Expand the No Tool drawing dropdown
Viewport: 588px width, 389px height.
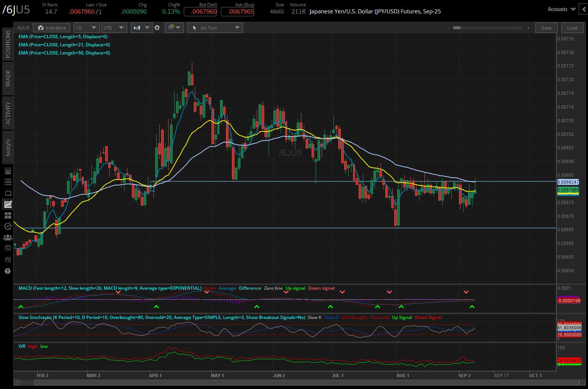[x=215, y=28]
